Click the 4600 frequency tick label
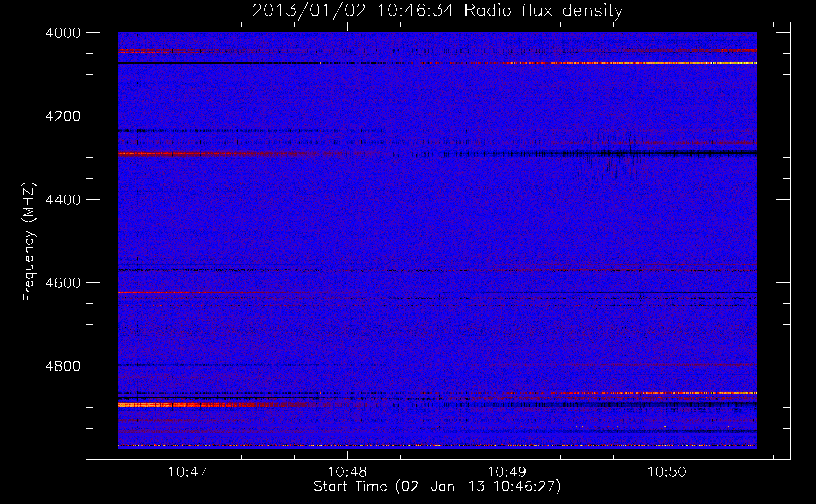The image size is (816, 504). click(x=63, y=283)
